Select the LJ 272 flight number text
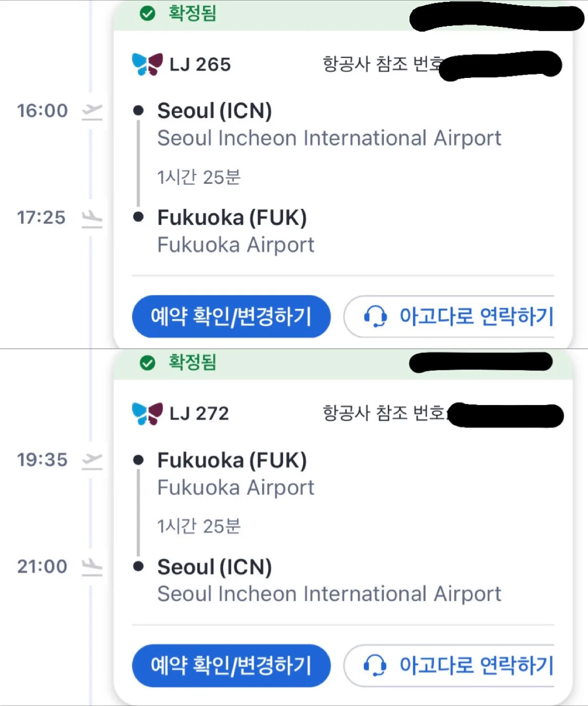This screenshot has width=588, height=706. (x=199, y=414)
